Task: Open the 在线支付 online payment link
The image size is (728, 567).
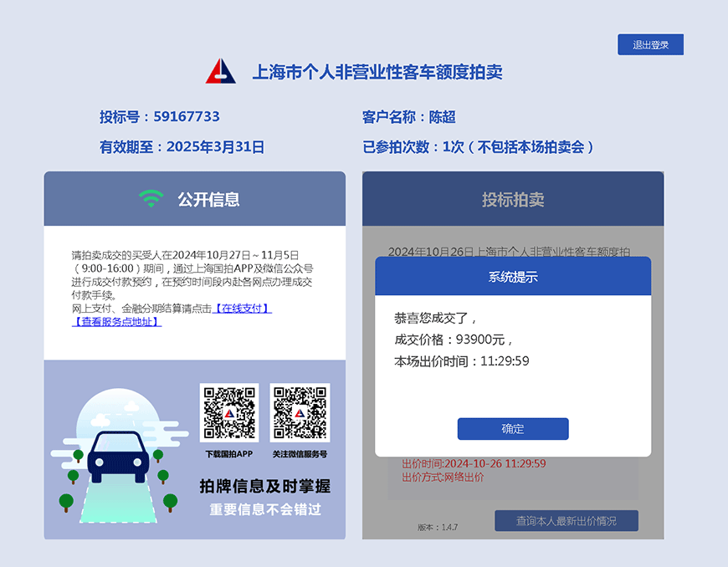Action: pyautogui.click(x=242, y=309)
